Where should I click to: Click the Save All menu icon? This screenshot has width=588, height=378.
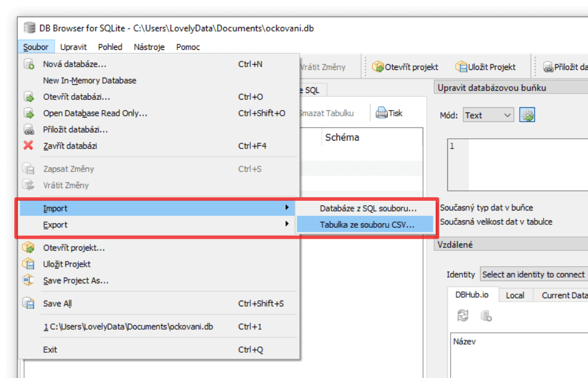pyautogui.click(x=29, y=303)
